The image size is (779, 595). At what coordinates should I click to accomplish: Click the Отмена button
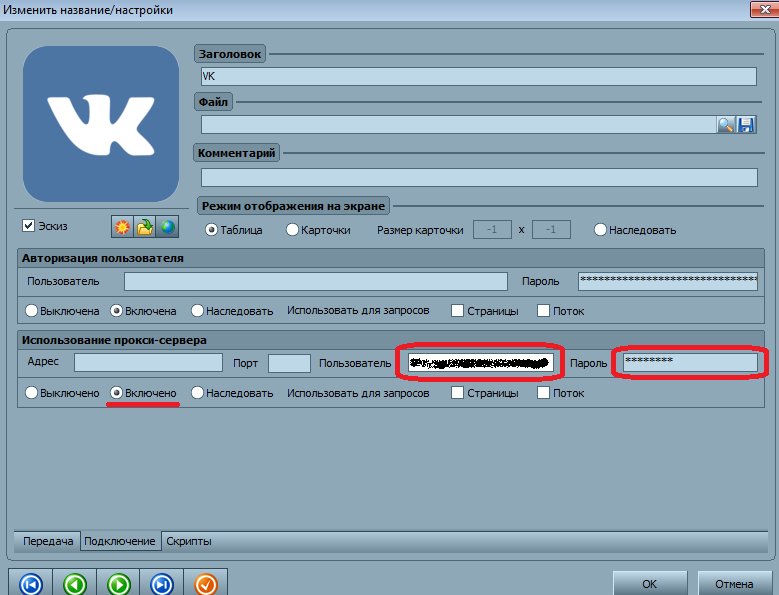[734, 584]
